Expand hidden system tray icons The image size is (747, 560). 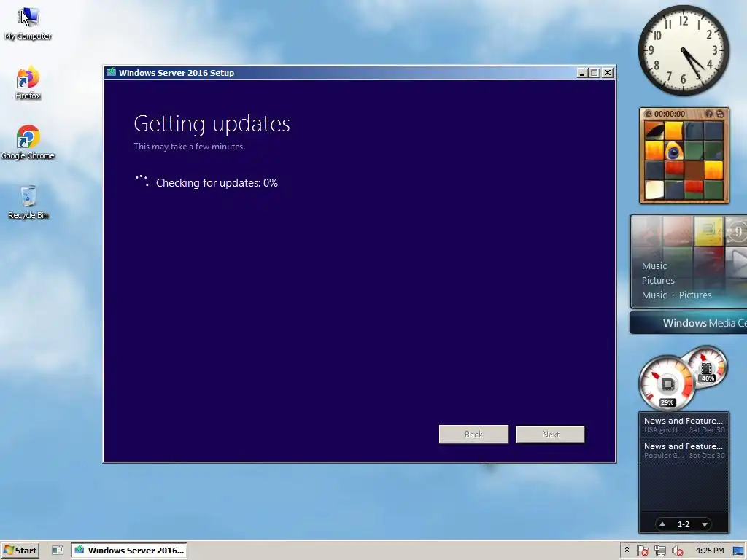[627, 550]
